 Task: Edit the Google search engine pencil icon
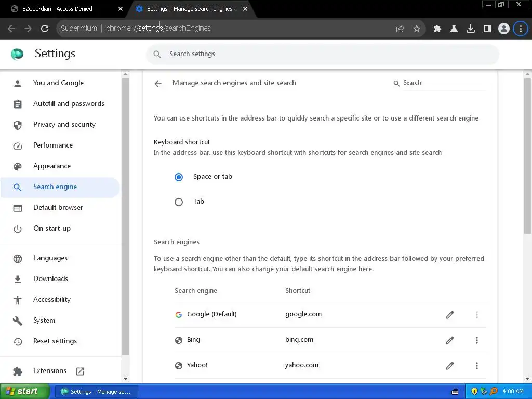click(x=449, y=315)
